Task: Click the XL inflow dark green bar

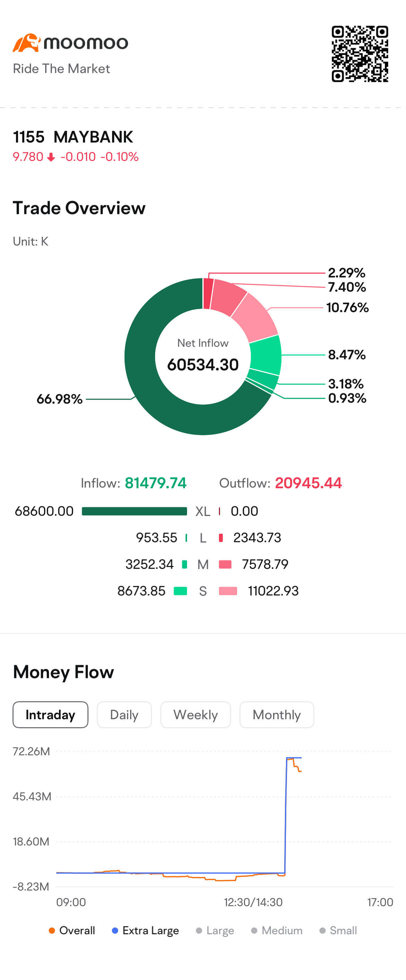Action: [134, 511]
